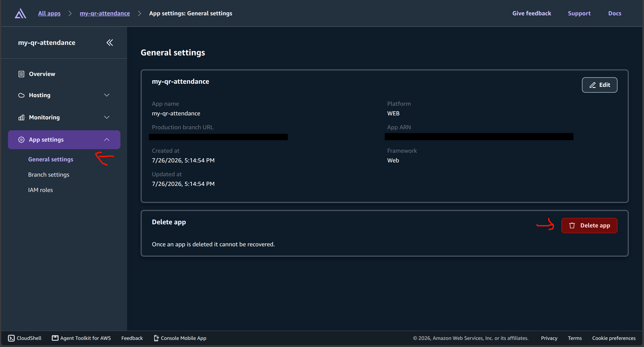This screenshot has height=347, width=644.
Task: Go to All apps breadcrumb link
Action: point(49,13)
